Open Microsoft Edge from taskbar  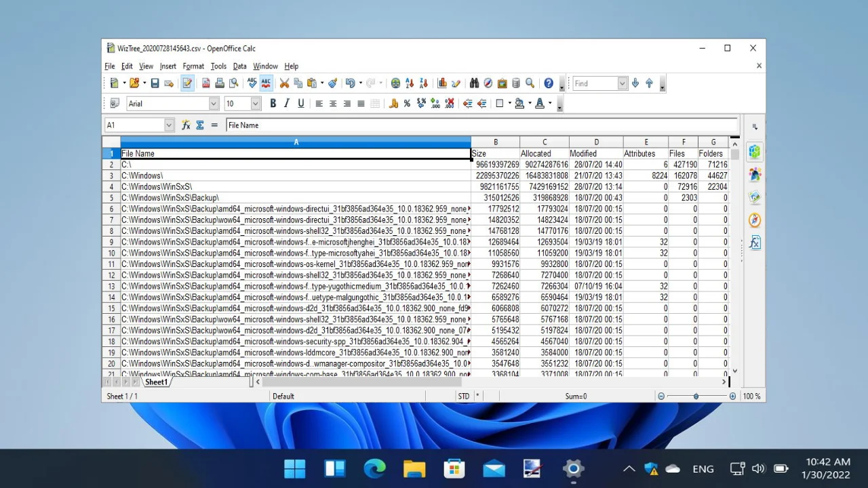point(374,468)
